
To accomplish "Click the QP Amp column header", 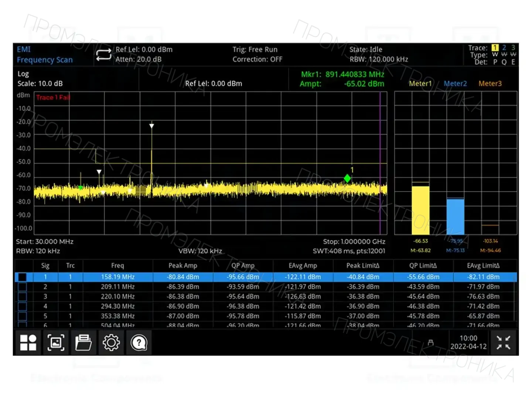I will pos(243,266).
